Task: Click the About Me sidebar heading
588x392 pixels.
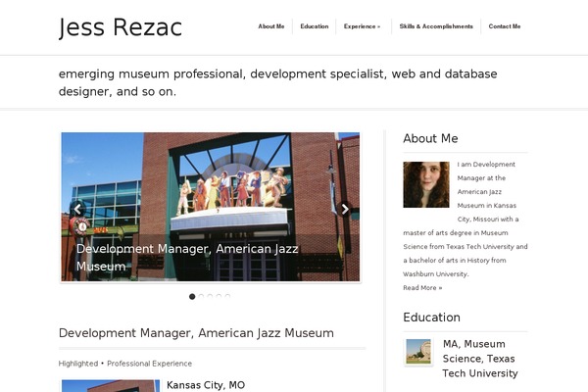Action: point(430,138)
